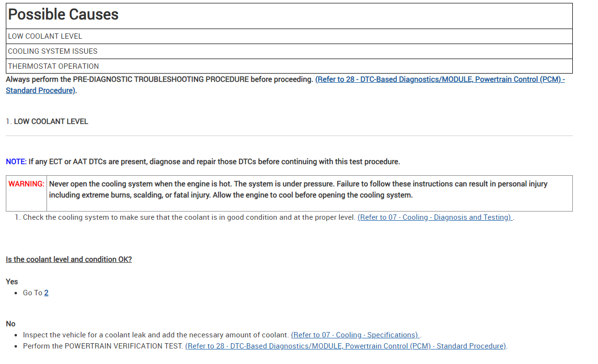
Task: Select the COOLING SYSTEM ISSUES table row
Action: [53, 51]
